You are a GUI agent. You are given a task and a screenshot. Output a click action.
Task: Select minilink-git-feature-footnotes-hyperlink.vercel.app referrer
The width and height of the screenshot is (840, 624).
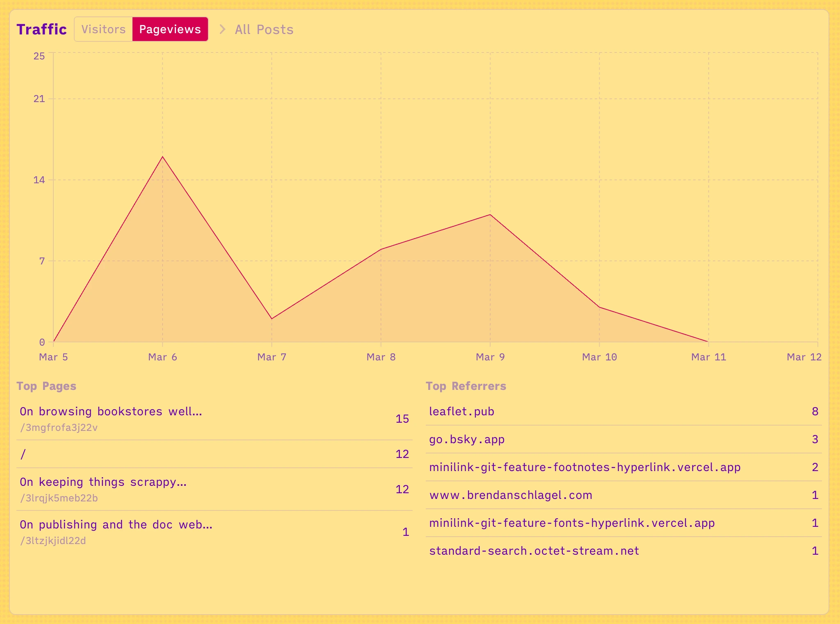584,467
